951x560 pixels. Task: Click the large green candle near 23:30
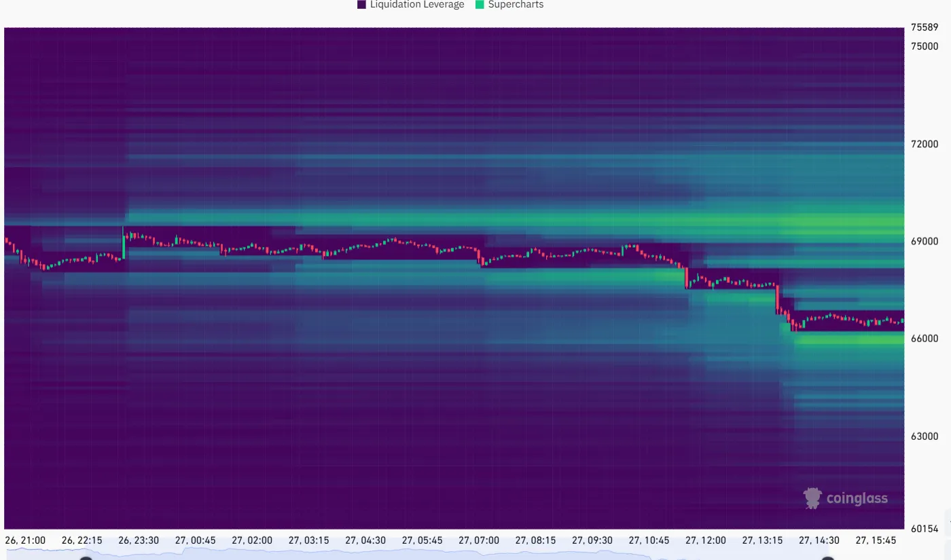(x=124, y=245)
